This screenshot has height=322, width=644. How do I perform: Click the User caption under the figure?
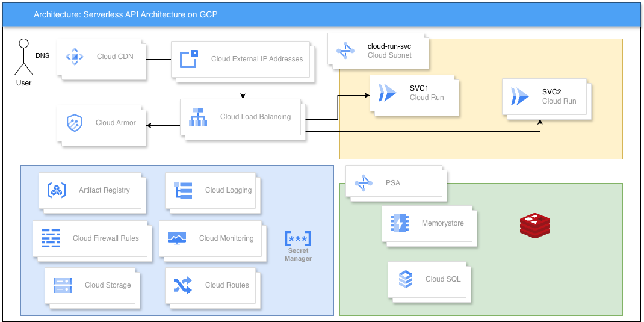pos(24,83)
